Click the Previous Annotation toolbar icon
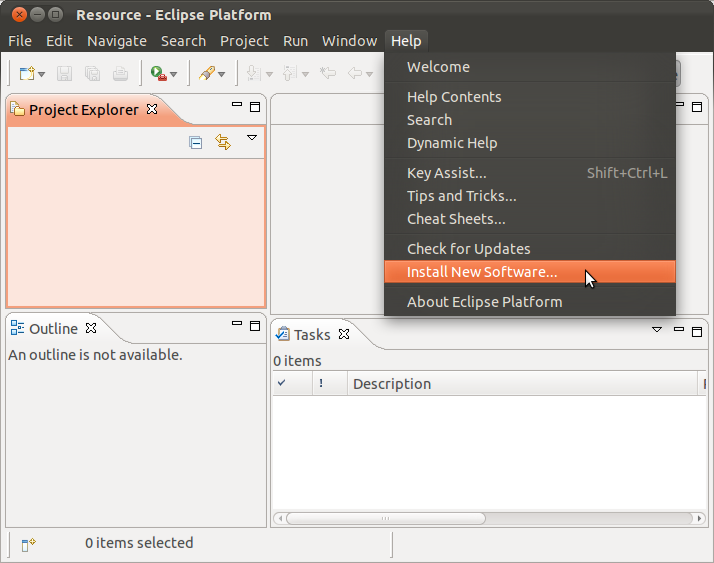This screenshot has width=714, height=563. [x=290, y=73]
